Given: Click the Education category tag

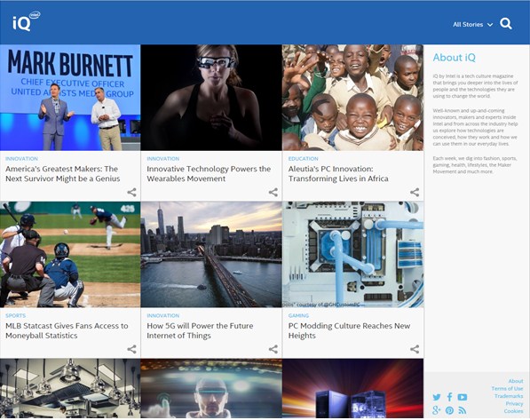Looking at the screenshot, I should [x=304, y=159].
